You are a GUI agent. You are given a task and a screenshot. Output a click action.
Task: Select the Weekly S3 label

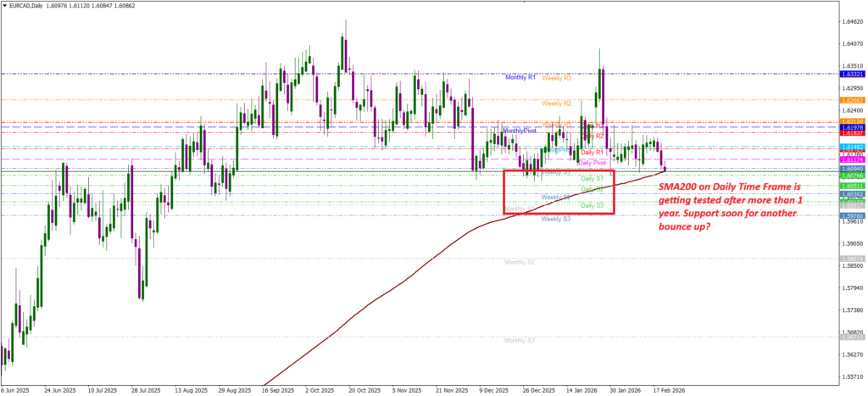[x=555, y=219]
